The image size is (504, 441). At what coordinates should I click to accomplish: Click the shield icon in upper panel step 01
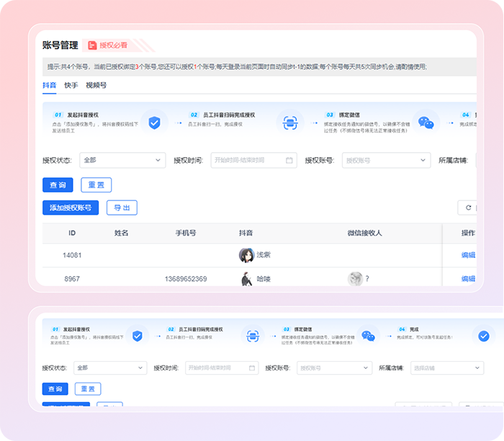click(154, 122)
